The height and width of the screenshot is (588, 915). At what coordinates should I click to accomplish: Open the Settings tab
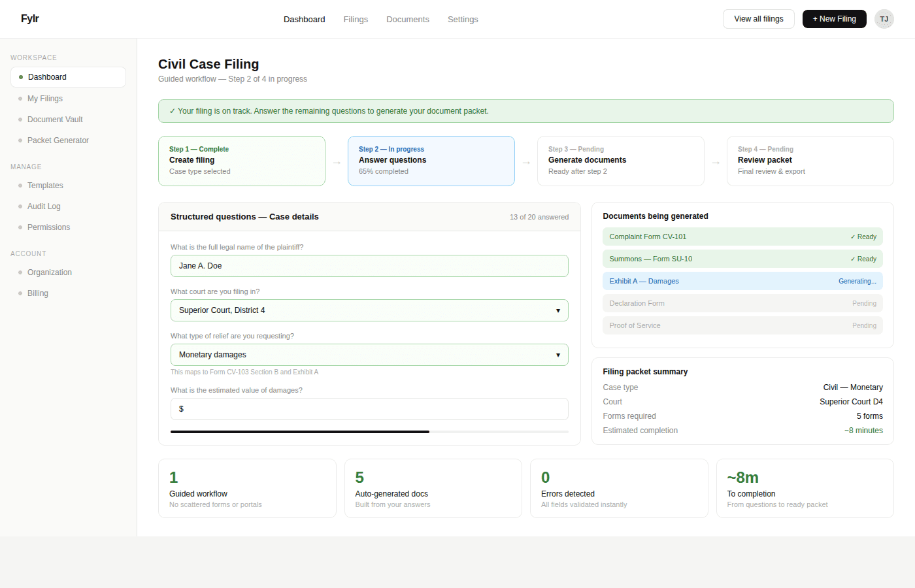point(463,20)
